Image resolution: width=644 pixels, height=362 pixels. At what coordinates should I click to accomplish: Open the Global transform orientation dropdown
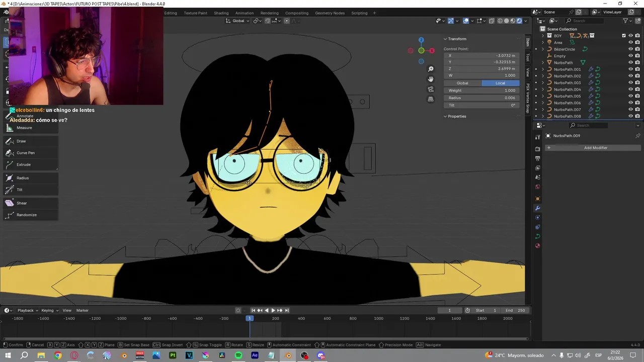tap(237, 21)
